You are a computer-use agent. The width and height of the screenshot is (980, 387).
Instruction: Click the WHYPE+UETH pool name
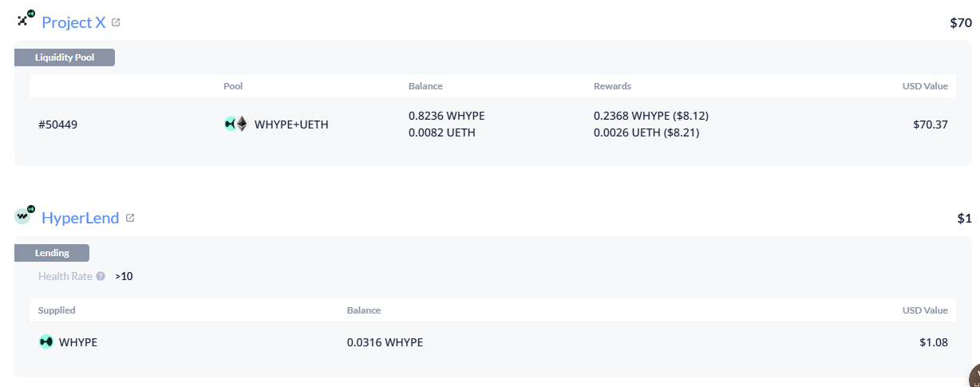pyautogui.click(x=291, y=124)
